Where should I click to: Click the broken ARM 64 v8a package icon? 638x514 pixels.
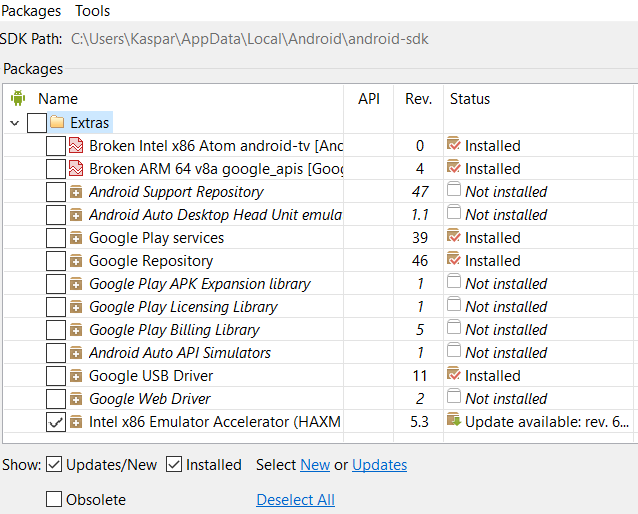point(76,168)
